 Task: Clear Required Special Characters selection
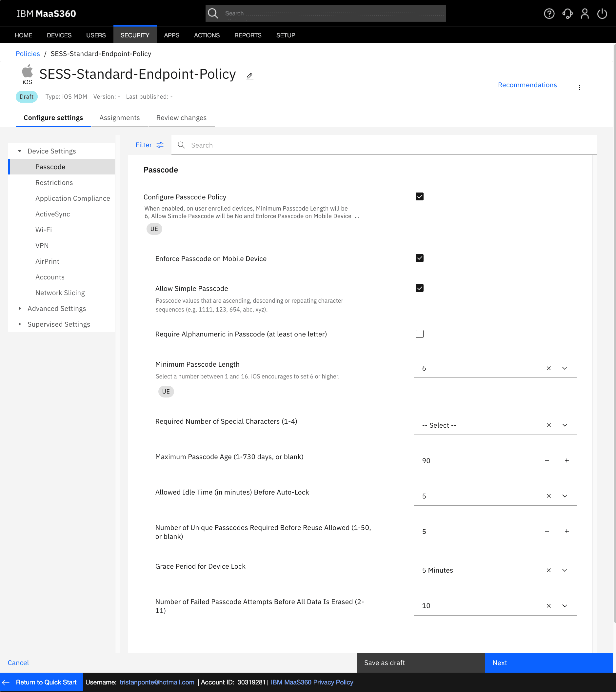(549, 425)
